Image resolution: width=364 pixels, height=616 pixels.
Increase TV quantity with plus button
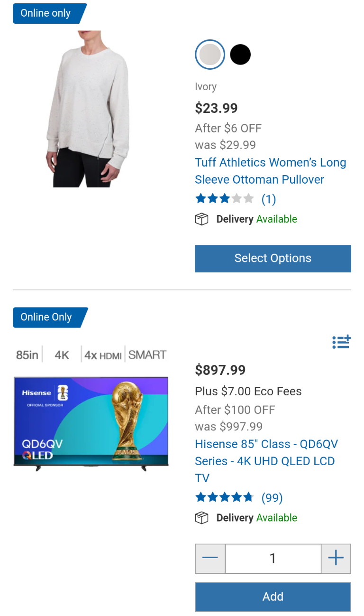pyautogui.click(x=336, y=559)
